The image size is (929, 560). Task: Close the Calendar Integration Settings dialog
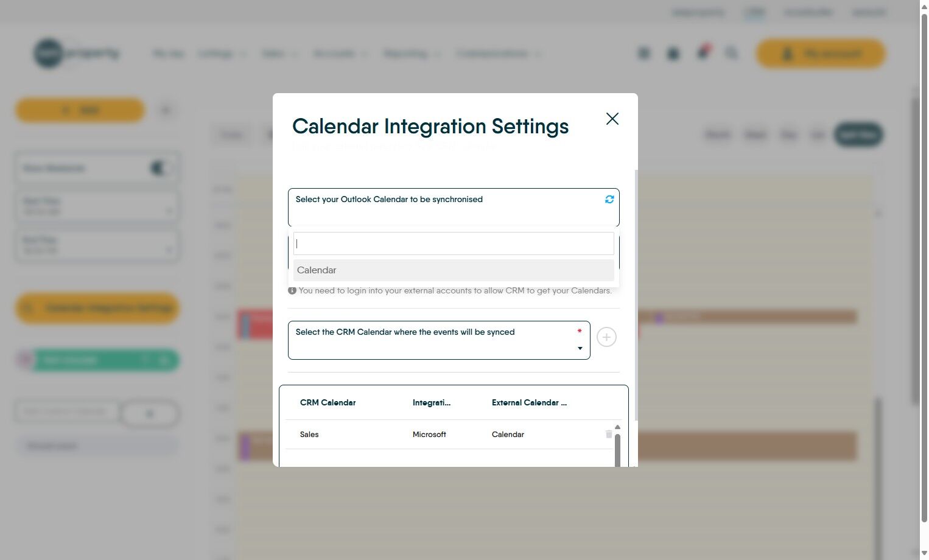pos(612,119)
